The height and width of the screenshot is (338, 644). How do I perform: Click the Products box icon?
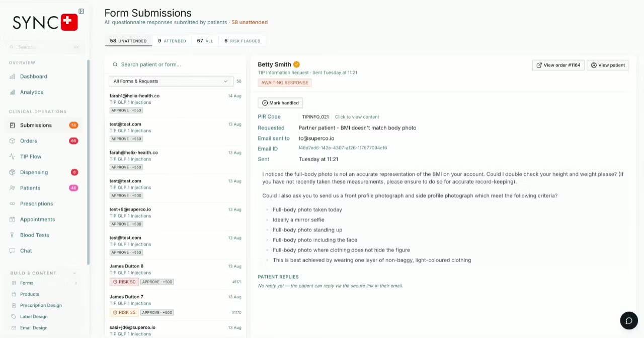pyautogui.click(x=14, y=294)
